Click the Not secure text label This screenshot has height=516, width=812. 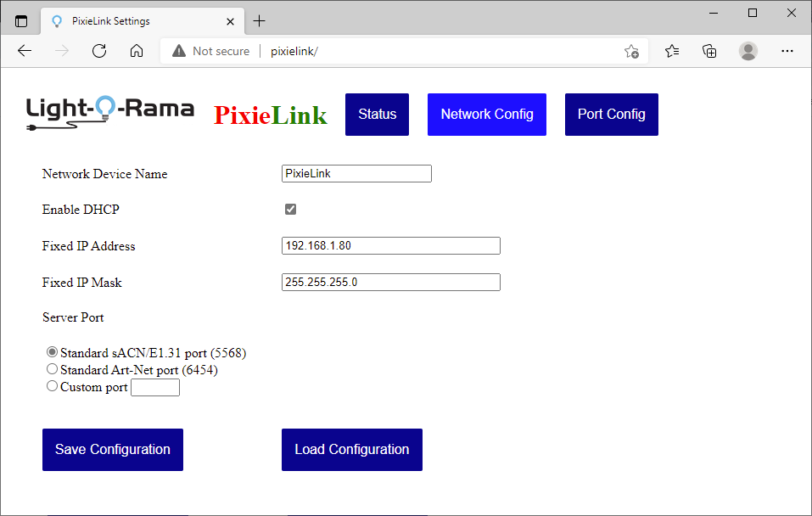[221, 51]
